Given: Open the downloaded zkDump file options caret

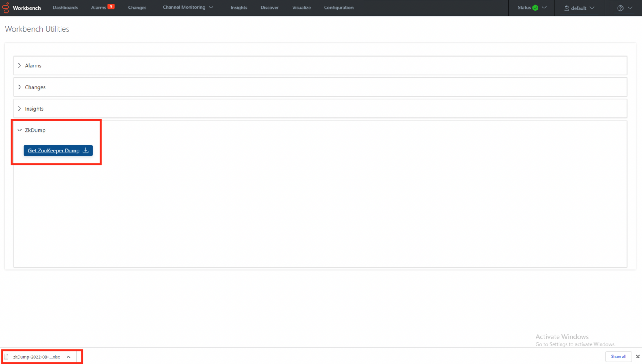Looking at the screenshot, I should (x=69, y=357).
